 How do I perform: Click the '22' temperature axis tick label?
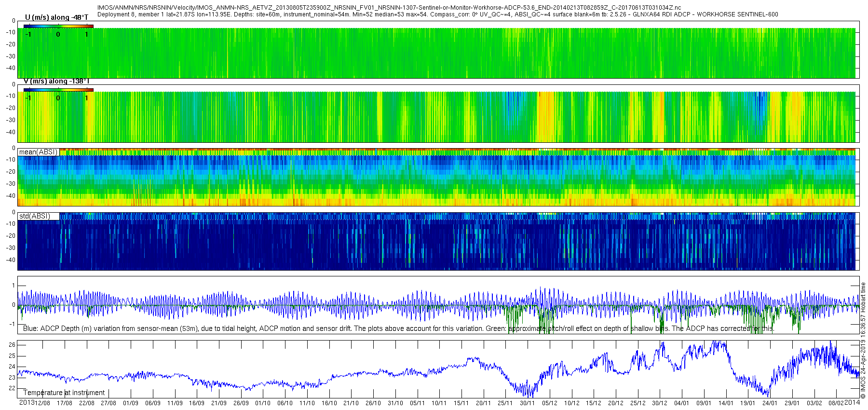12,388
